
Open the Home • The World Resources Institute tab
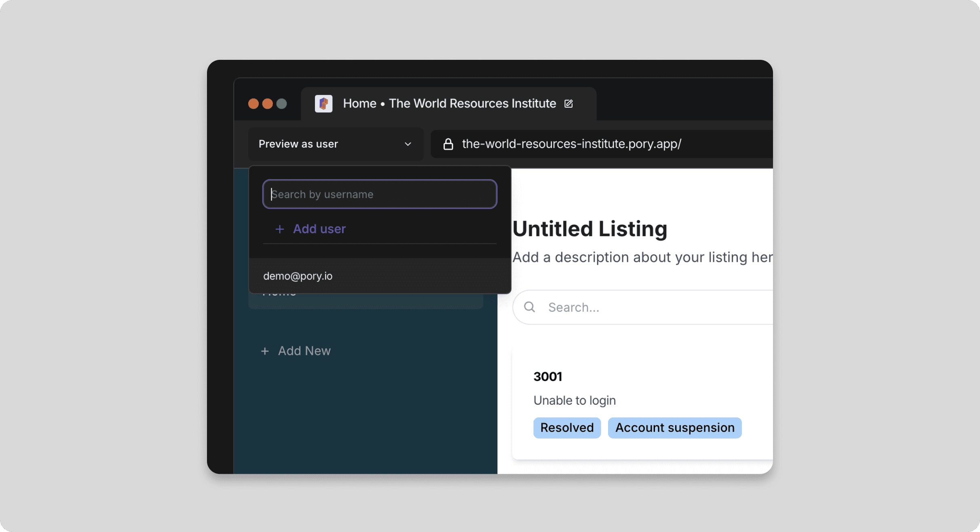tap(449, 103)
